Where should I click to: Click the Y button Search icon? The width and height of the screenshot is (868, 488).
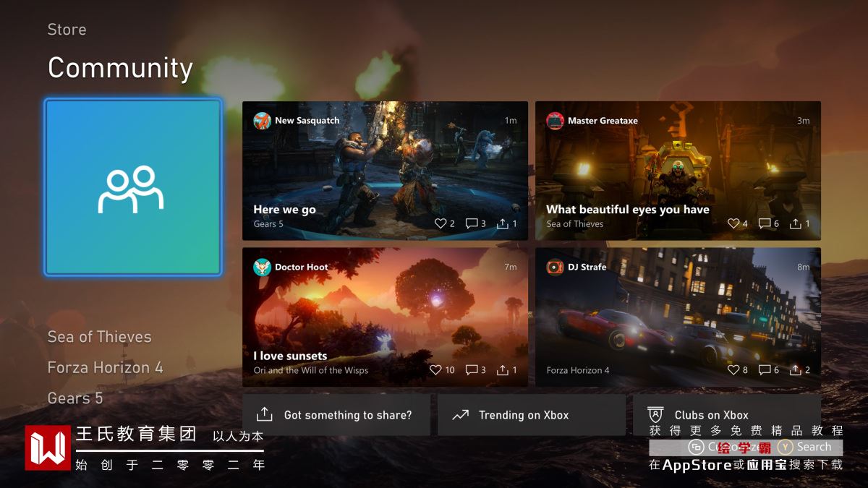click(x=786, y=448)
